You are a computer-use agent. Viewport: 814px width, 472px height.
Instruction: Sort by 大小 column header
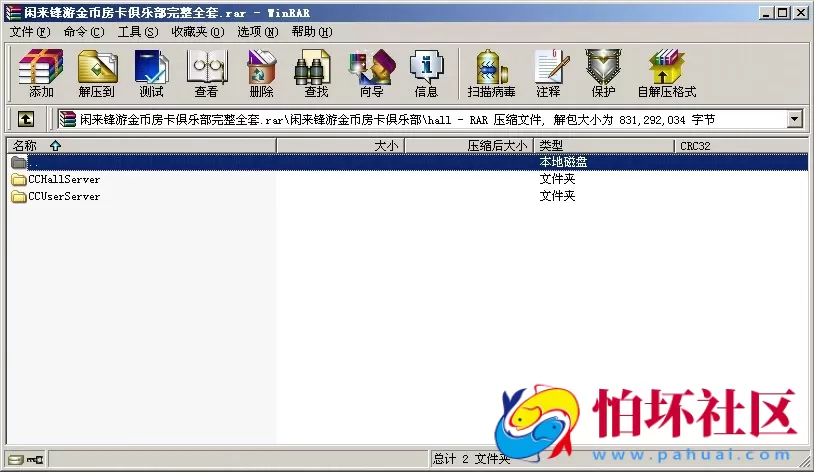pyautogui.click(x=341, y=146)
